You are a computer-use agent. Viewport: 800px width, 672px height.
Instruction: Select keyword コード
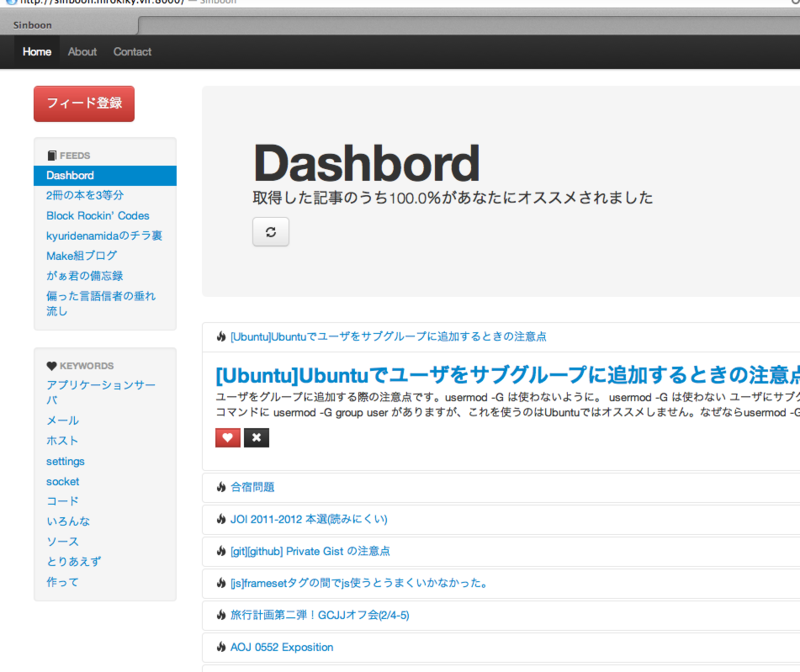pos(62,501)
